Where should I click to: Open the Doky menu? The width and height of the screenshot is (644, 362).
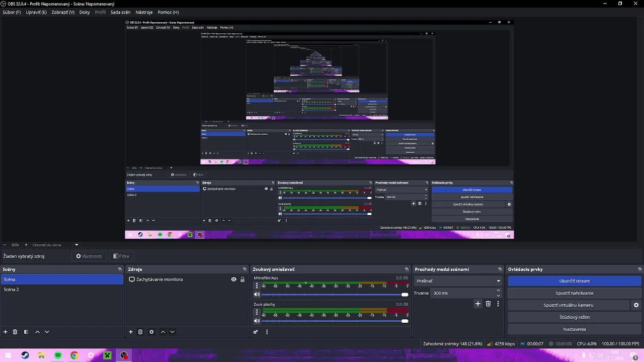tap(85, 12)
